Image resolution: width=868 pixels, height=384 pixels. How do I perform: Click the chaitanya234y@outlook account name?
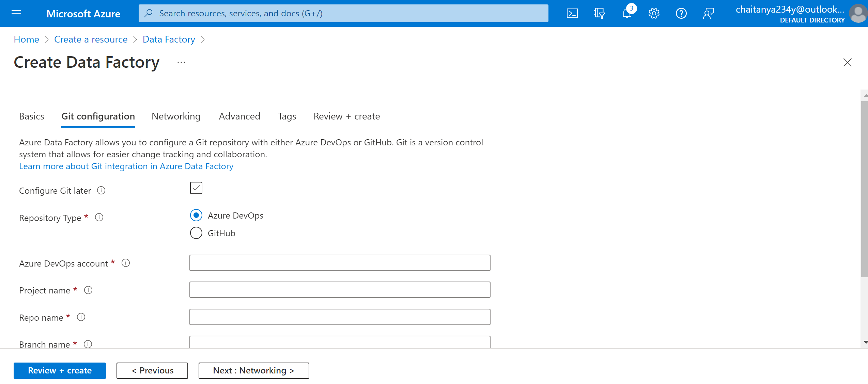[790, 9]
